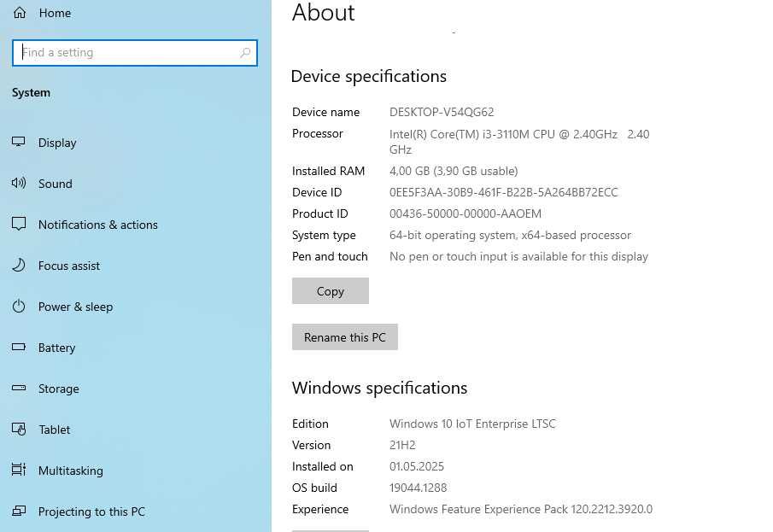The width and height of the screenshot is (773, 532).
Task: Select version value 21H2
Action: coord(402,445)
